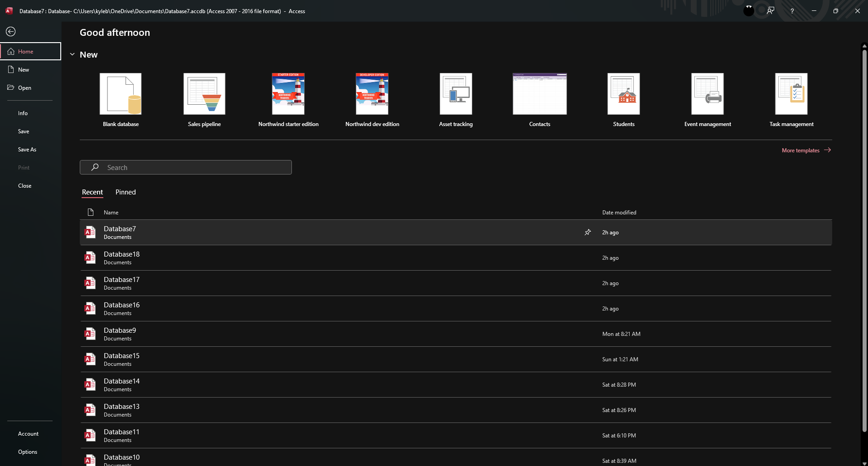
Task: Pick the Task management template icon
Action: click(x=791, y=94)
